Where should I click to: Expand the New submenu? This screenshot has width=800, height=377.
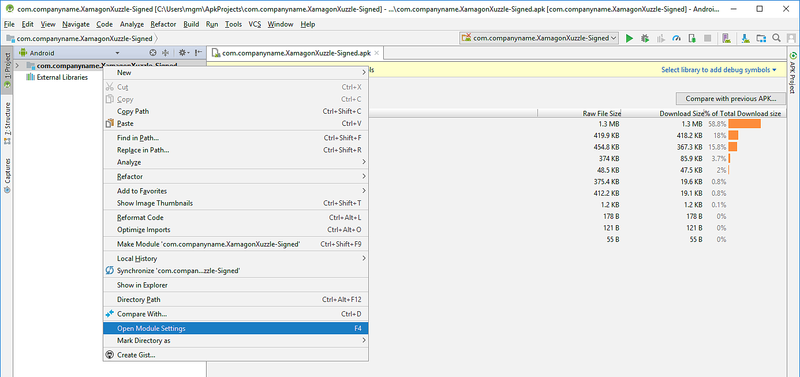tap(235, 72)
